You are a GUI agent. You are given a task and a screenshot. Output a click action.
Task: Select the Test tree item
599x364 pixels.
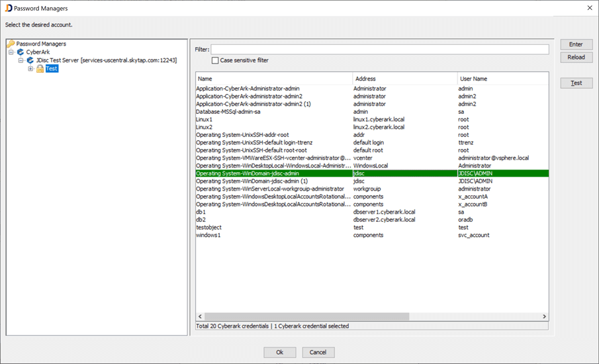(52, 69)
